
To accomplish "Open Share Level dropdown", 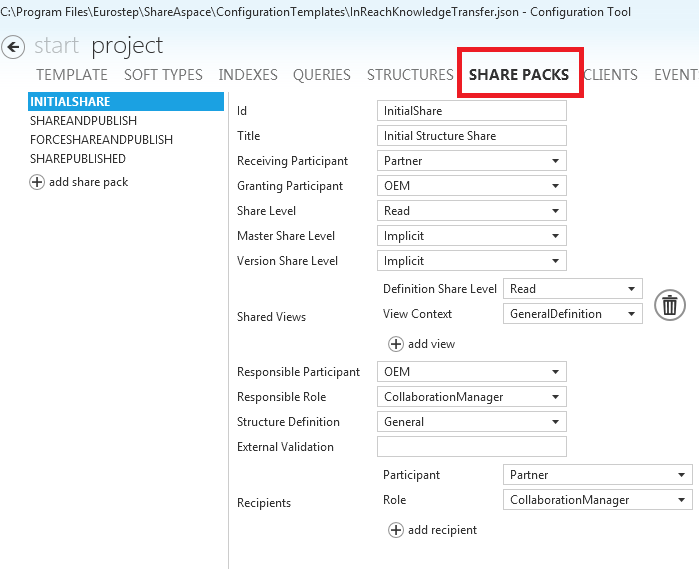I will [x=472, y=210].
